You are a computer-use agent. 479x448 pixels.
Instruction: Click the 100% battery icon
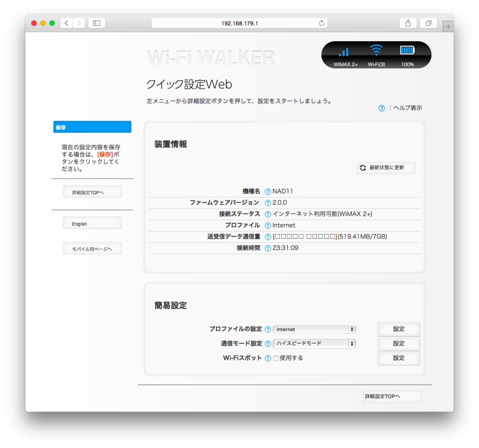(407, 50)
